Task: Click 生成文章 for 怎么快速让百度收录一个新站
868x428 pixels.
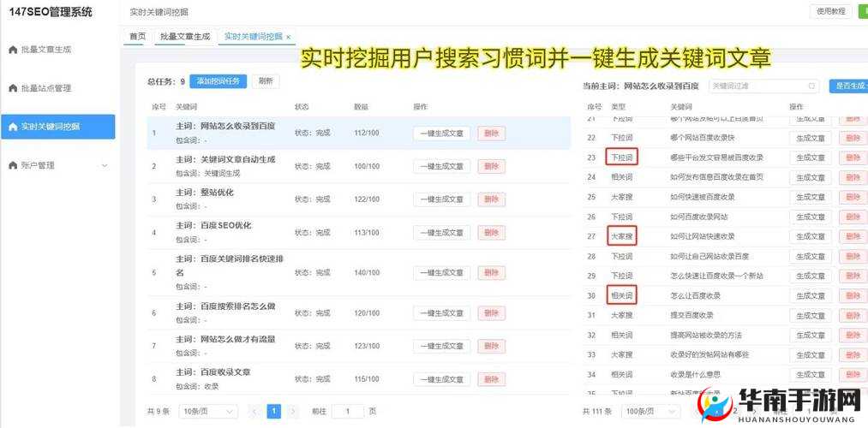Action: [x=811, y=276]
